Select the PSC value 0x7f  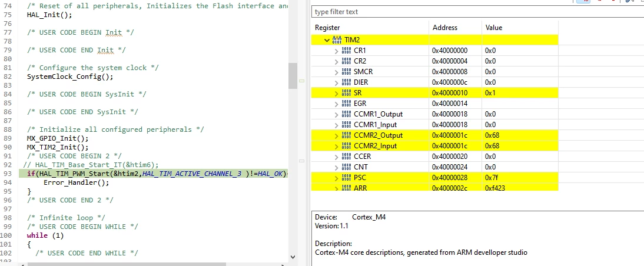coord(520,178)
